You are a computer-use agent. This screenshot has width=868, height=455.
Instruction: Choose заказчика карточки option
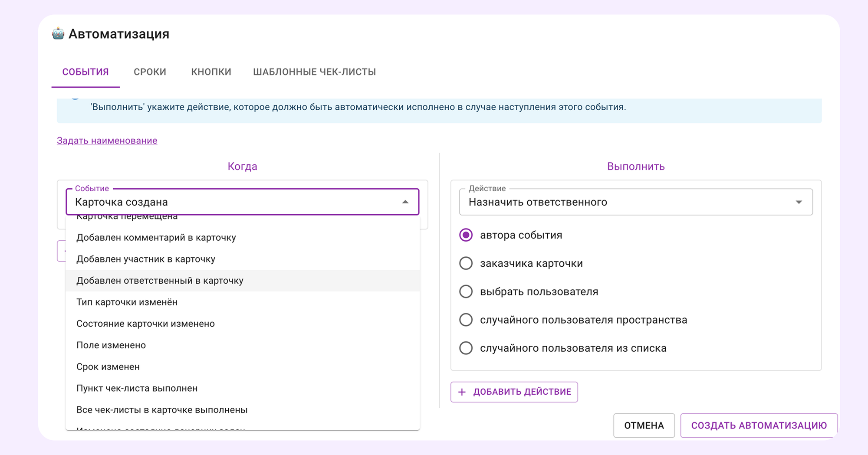click(x=466, y=263)
